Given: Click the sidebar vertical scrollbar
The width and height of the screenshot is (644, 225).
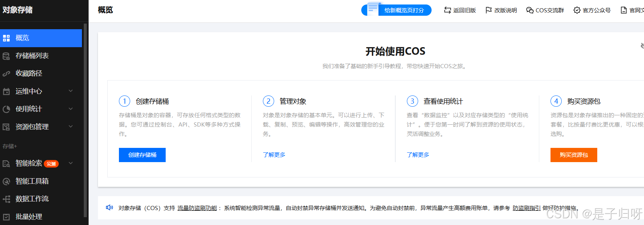Looking at the screenshot, I should (x=85, y=120).
